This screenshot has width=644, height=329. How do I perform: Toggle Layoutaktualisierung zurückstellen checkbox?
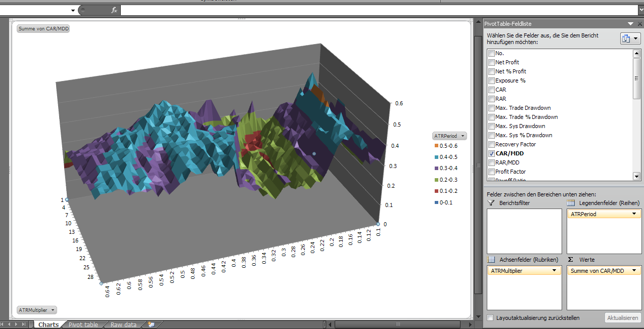[490, 318]
